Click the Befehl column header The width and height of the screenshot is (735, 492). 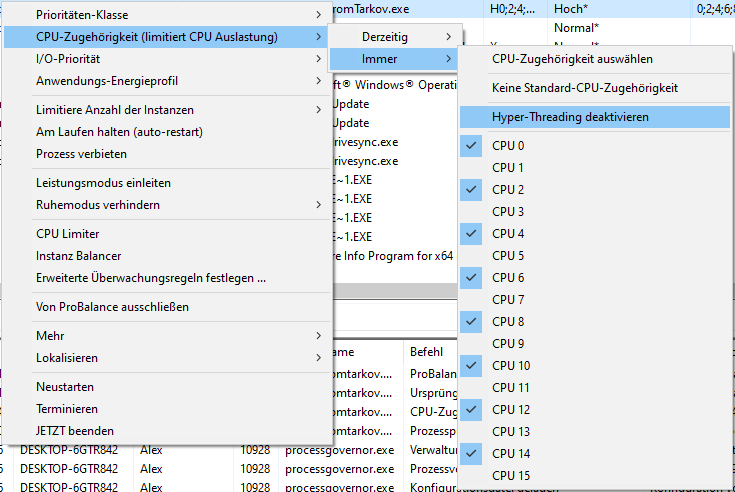[430, 352]
